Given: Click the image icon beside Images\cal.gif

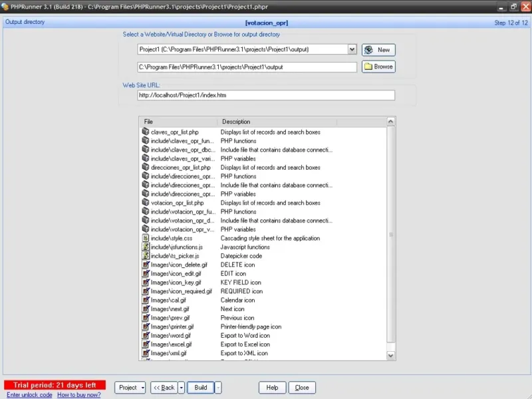Looking at the screenshot, I should [146, 300].
